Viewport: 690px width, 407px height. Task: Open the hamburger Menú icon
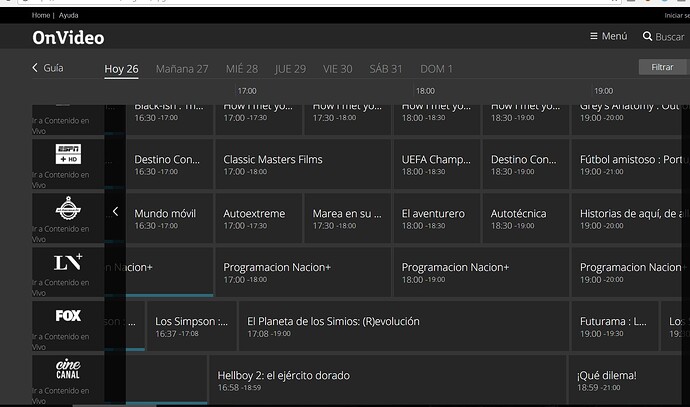pos(594,36)
